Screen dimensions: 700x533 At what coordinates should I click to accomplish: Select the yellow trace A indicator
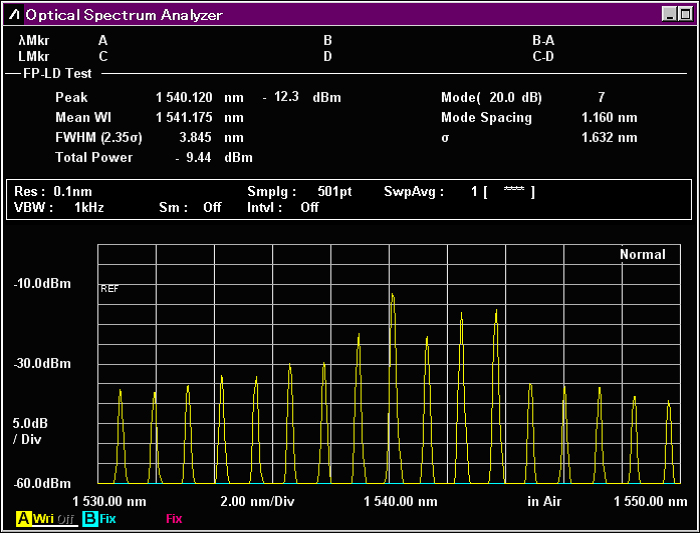[24, 519]
